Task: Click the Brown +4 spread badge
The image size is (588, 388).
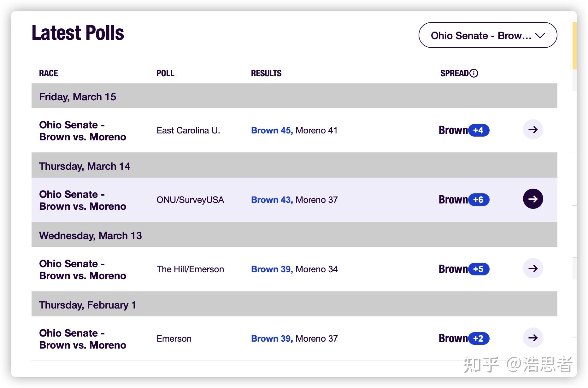Action: 479,130
